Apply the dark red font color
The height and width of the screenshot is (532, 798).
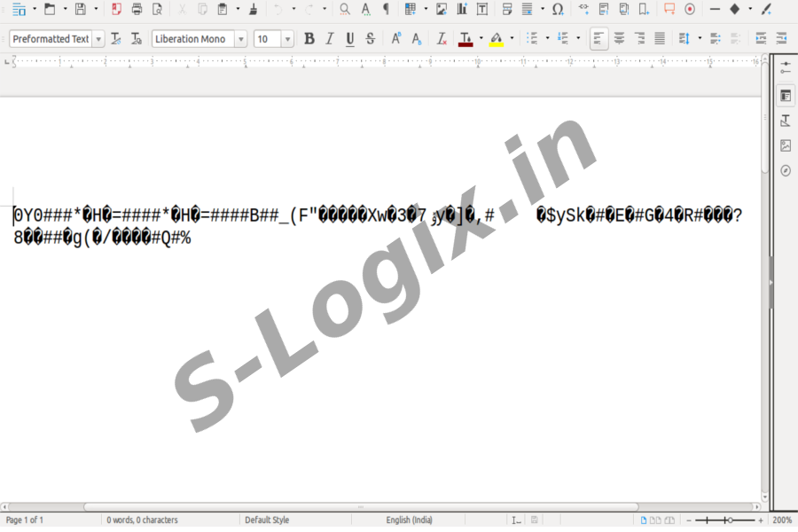click(465, 39)
